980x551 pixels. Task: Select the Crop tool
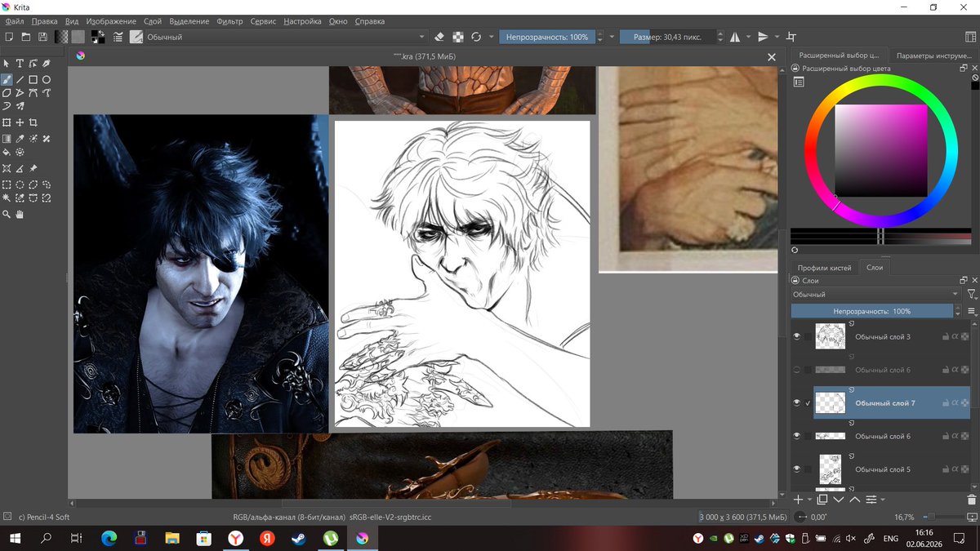pyautogui.click(x=33, y=122)
